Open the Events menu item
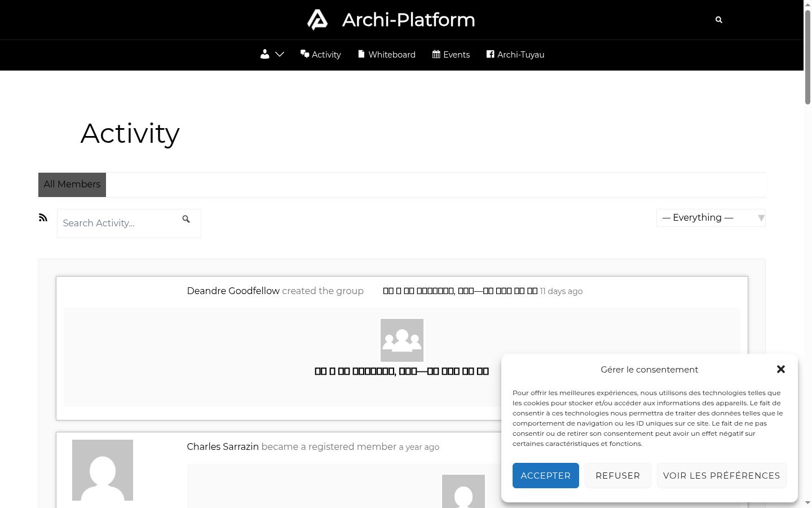 pyautogui.click(x=451, y=55)
